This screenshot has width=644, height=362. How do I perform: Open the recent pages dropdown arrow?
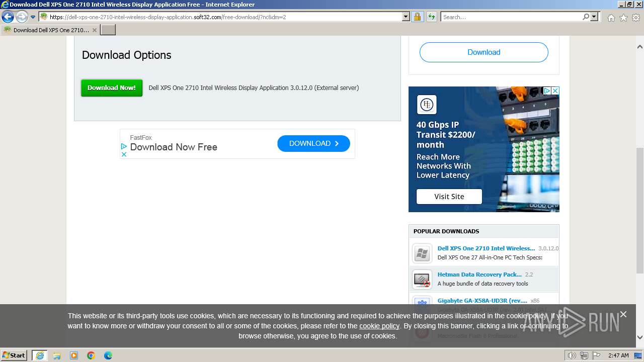(x=33, y=17)
